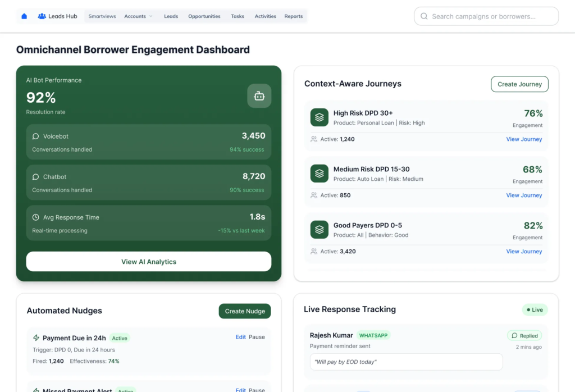This screenshot has width=575, height=392.
Task: Click the Replied status badge
Action: (x=524, y=335)
